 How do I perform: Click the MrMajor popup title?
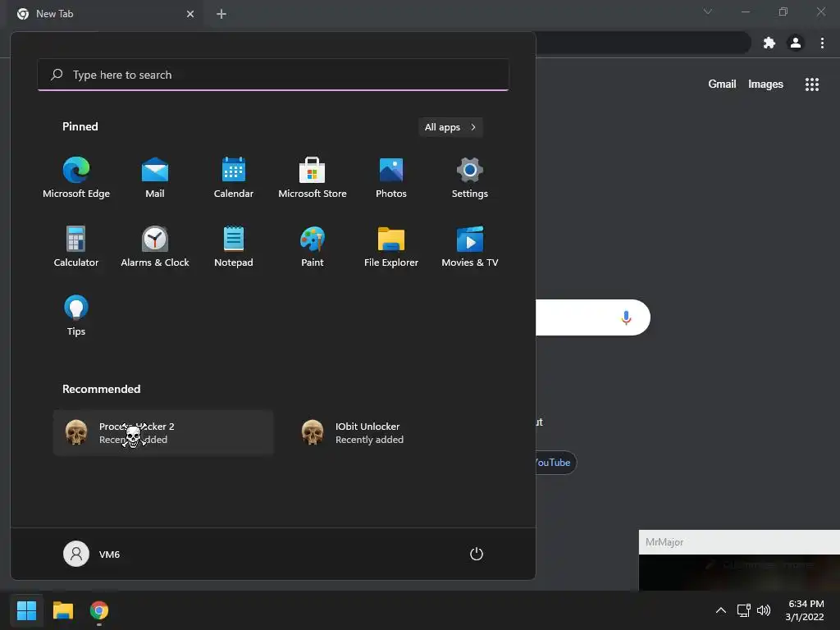click(664, 542)
